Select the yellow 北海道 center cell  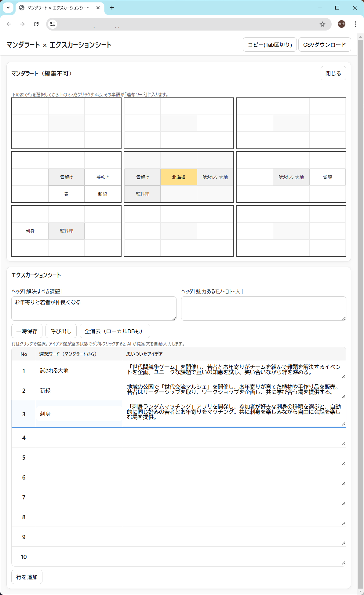[x=179, y=177]
